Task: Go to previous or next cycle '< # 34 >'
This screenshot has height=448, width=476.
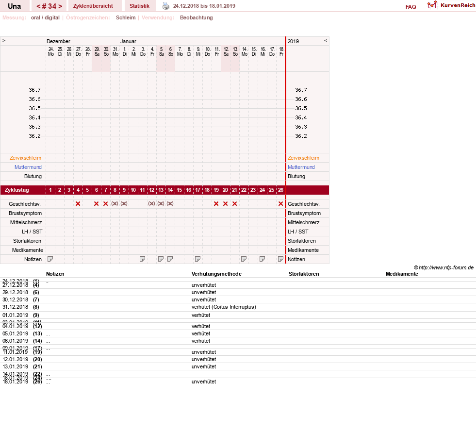Action: point(49,6)
